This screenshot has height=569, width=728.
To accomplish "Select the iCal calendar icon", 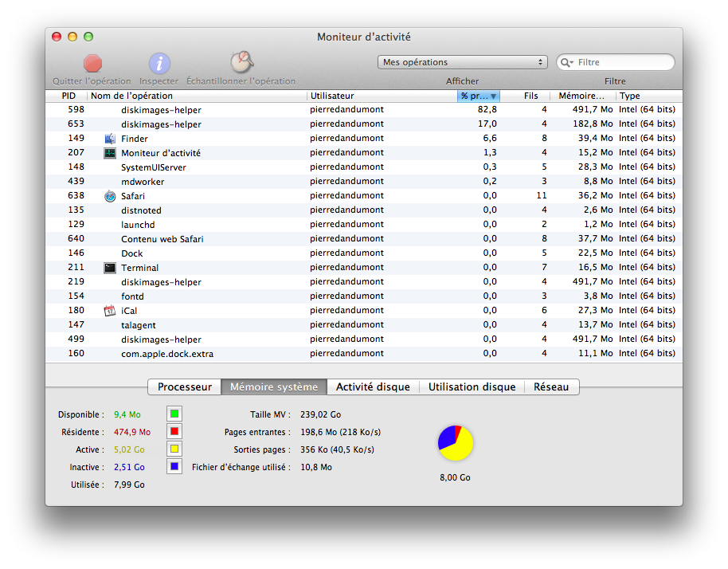I will point(110,311).
